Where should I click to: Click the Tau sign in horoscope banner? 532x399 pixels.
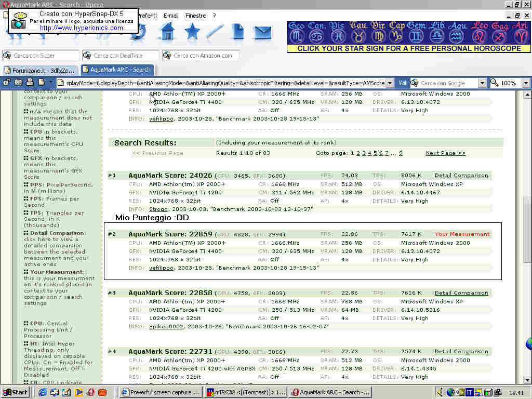(358, 33)
